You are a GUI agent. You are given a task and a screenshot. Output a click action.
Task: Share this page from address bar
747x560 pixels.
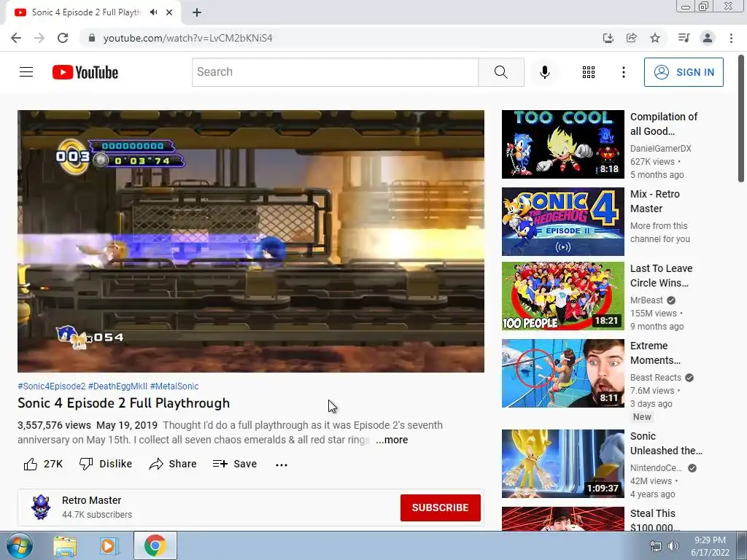(x=631, y=38)
